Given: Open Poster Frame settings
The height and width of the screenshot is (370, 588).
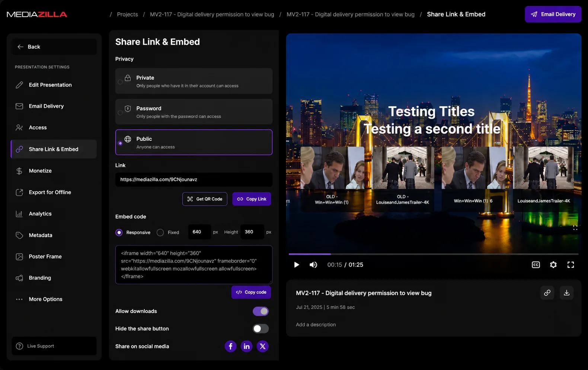Looking at the screenshot, I should point(54,257).
